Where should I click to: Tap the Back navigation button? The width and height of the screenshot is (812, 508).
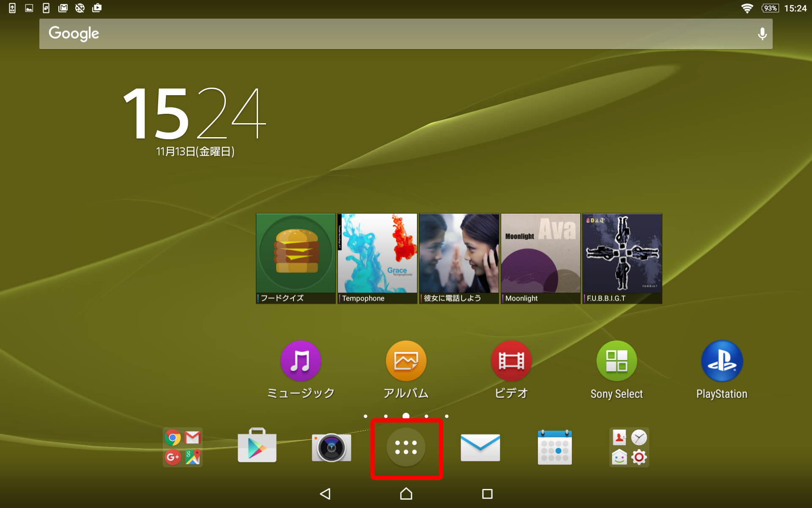[x=325, y=494]
